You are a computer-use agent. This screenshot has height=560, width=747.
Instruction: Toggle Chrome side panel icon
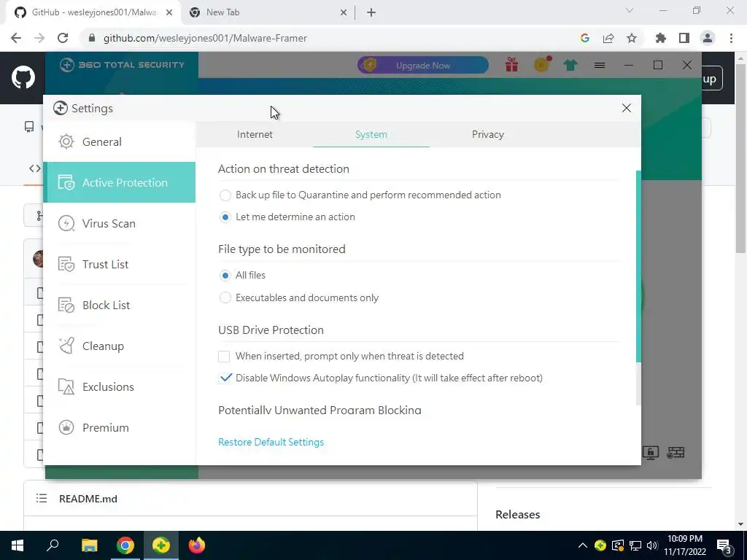click(684, 38)
